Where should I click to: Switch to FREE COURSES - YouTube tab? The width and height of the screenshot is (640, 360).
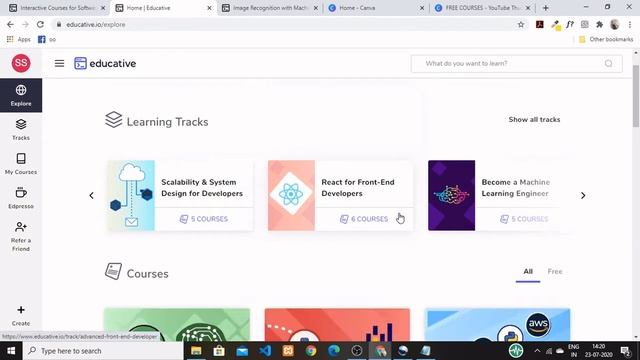click(x=482, y=8)
